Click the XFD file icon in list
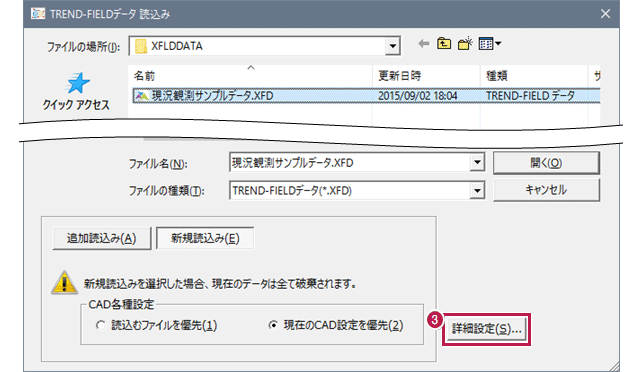 pos(141,96)
